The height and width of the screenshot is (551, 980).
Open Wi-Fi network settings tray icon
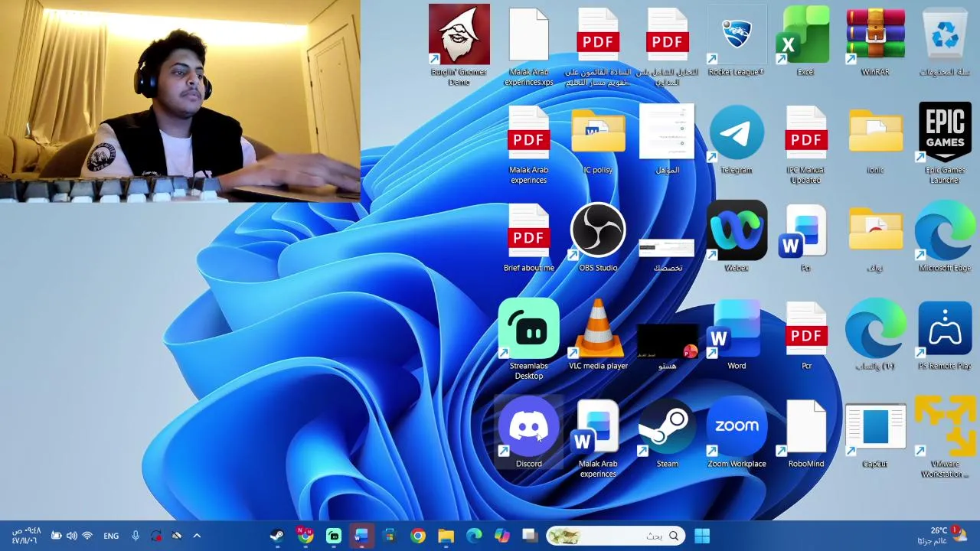[x=87, y=536]
